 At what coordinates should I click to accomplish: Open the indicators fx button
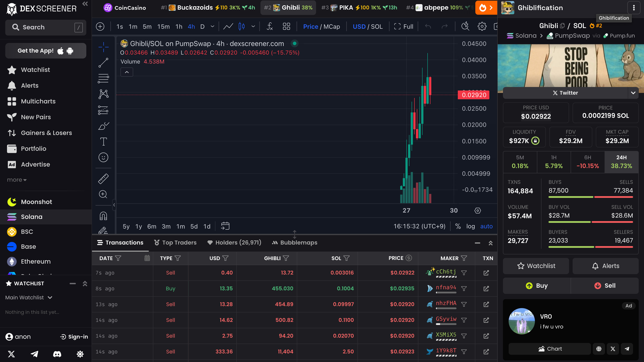[269, 27]
